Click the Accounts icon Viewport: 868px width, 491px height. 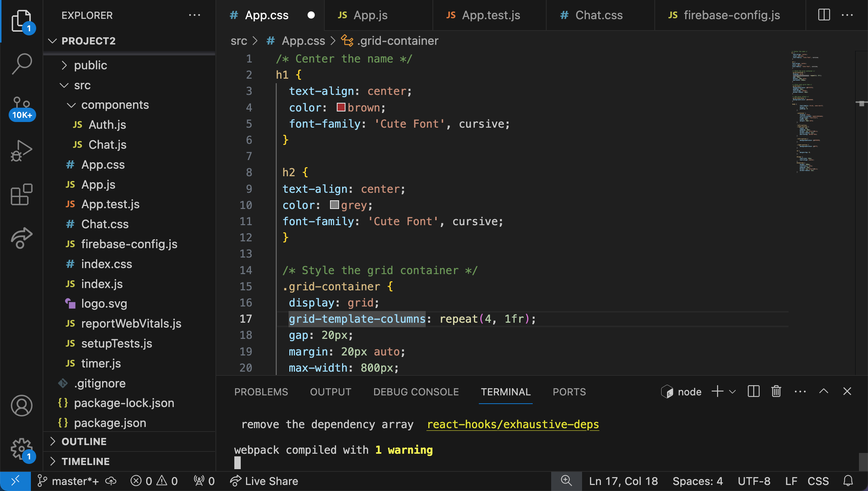click(x=21, y=406)
